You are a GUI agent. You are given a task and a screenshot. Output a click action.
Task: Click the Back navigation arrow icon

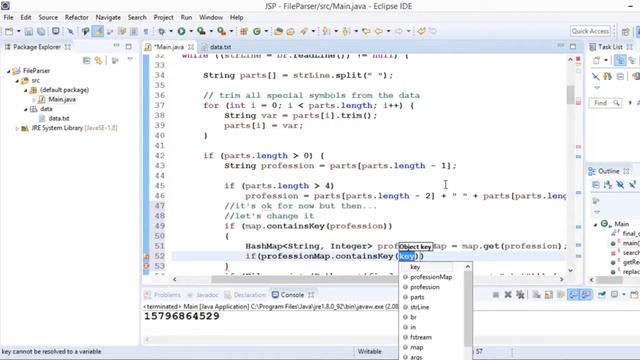379,31
